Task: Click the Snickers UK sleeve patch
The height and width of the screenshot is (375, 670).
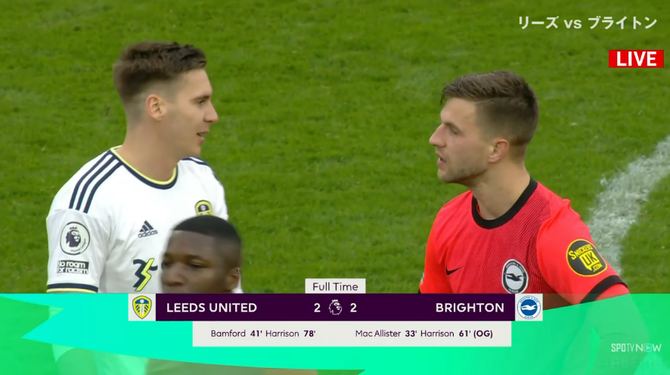Action: click(x=586, y=258)
